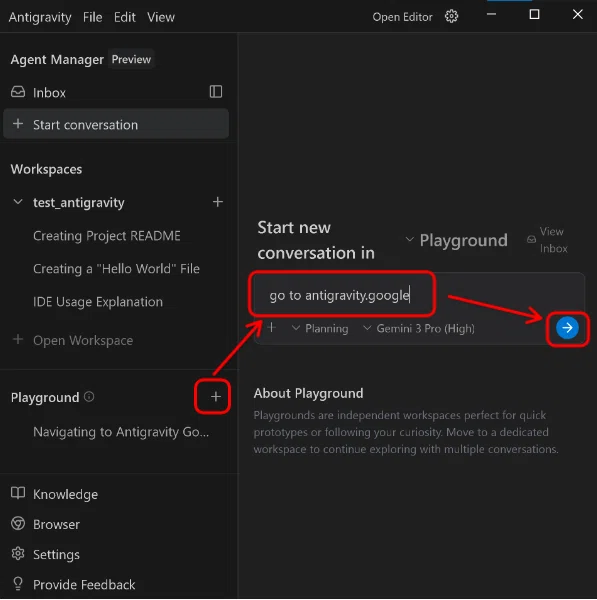The image size is (597, 600).
Task: Click plus icon next to Open Workspace
Action: [18, 339]
